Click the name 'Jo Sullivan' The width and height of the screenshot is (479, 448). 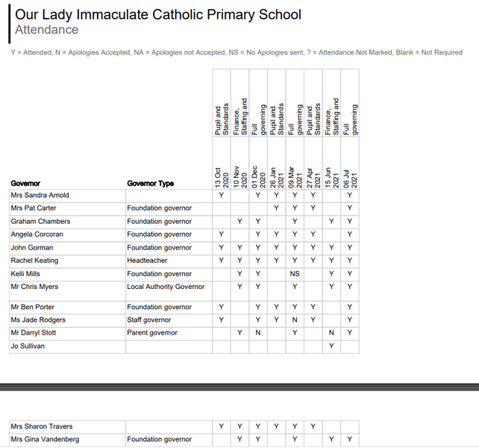[28, 346]
